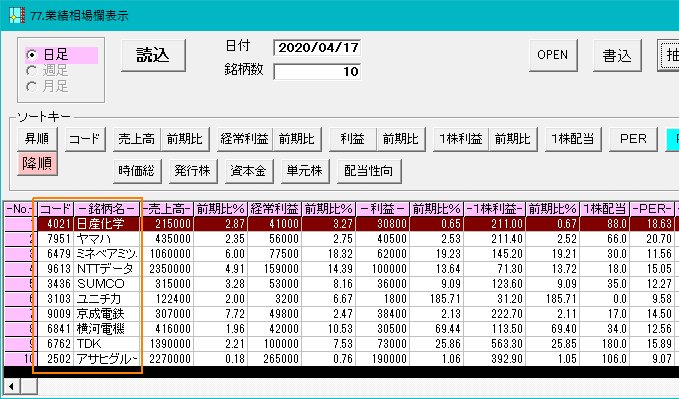The image size is (679, 399).
Task: Select the SUMCO name cell
Action: coord(107,284)
